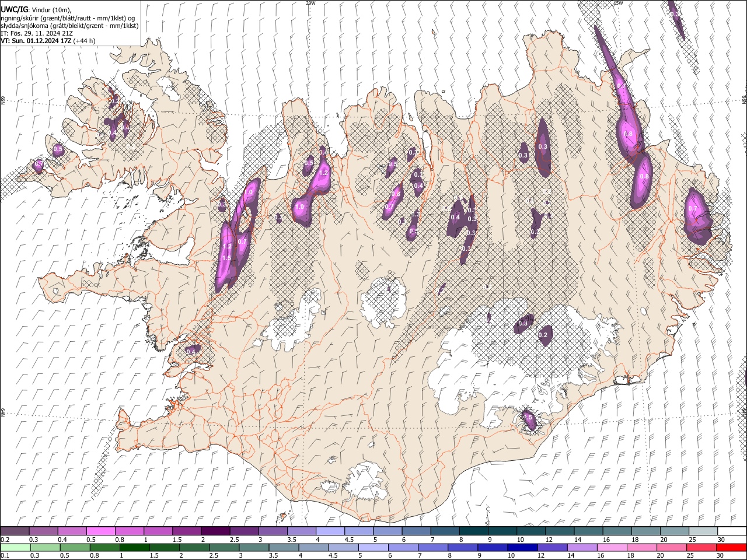This screenshot has width=747, height=560.
Task: Click the bottom legend swatch labeled 12
Action: pos(551,547)
